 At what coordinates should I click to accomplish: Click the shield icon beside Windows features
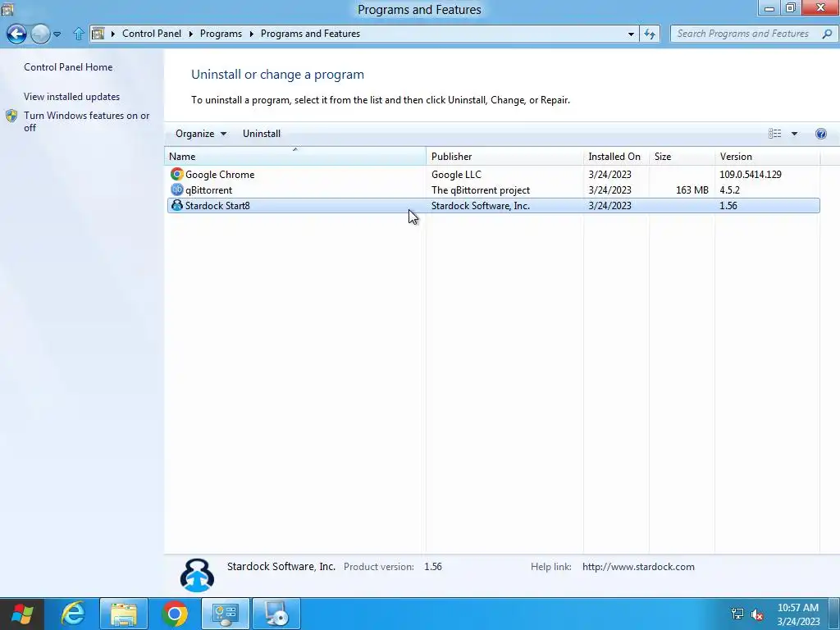click(x=11, y=116)
